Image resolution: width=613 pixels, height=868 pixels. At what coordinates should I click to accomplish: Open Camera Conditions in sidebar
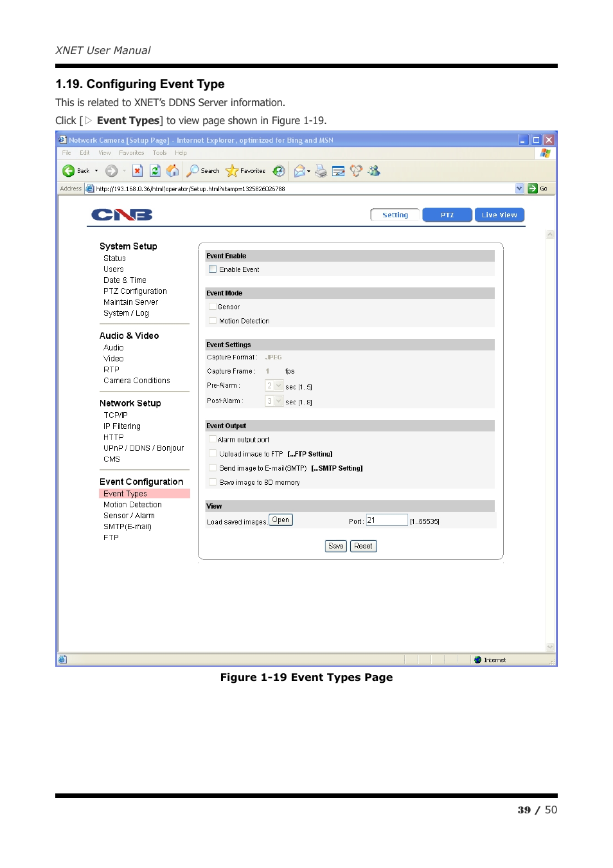coord(137,381)
